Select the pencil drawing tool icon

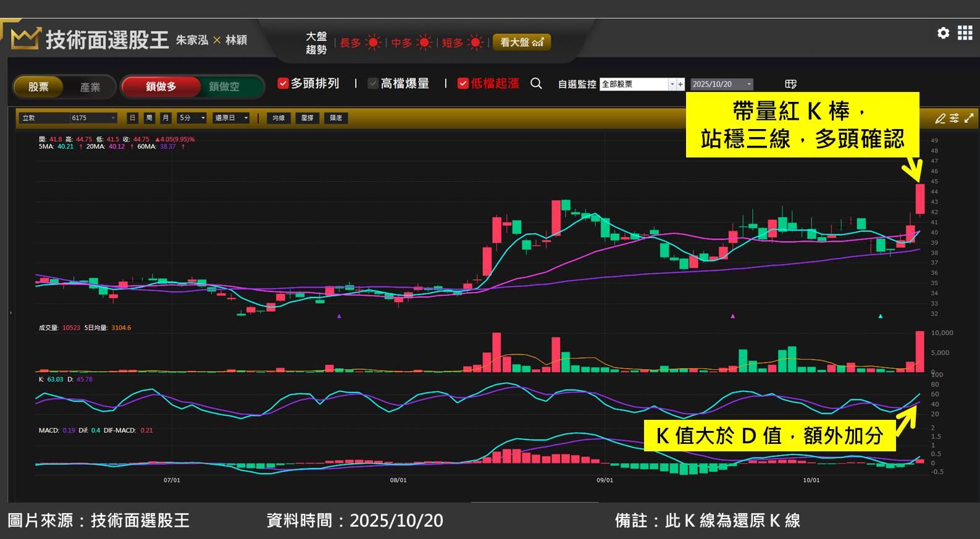tap(940, 118)
